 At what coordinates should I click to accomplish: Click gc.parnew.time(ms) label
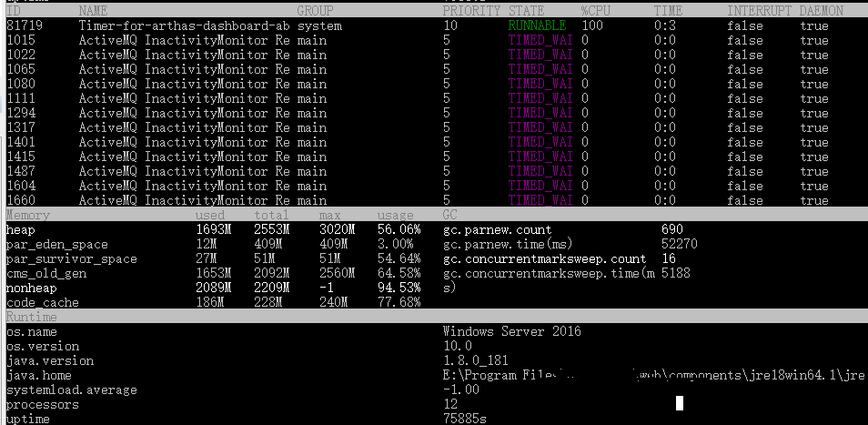click(x=508, y=244)
